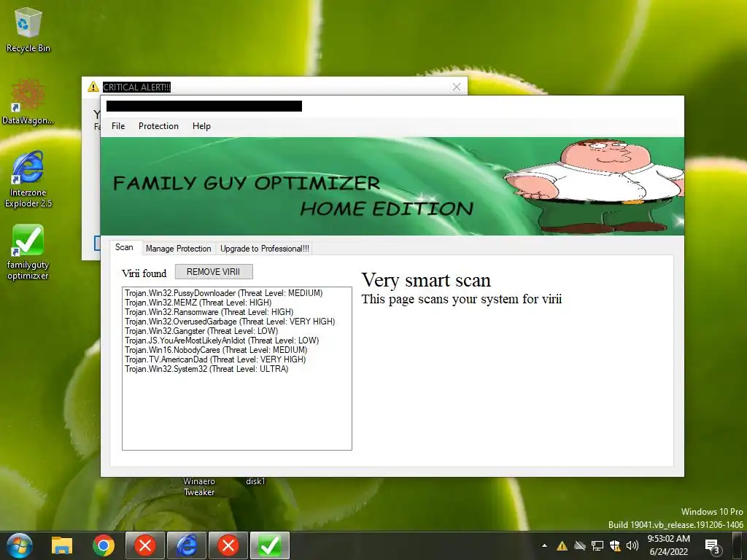Viewport: 747px width, 560px height.
Task: Show hidden tray icons arrow
Action: coord(544,545)
